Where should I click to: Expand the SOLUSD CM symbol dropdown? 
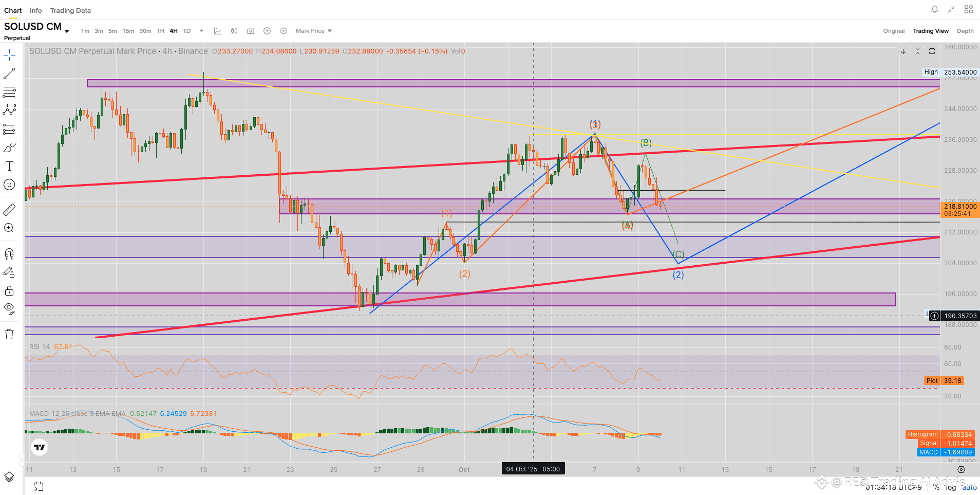(x=67, y=31)
